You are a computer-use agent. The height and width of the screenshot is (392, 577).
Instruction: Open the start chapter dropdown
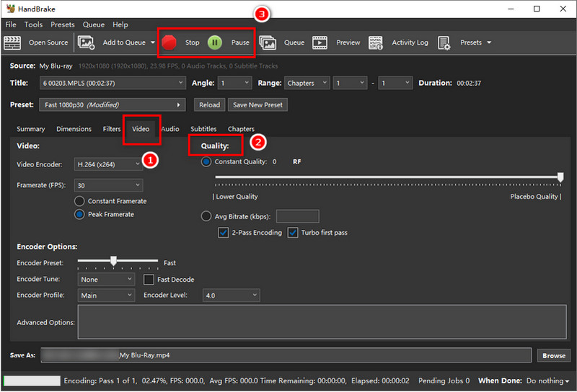click(x=351, y=83)
